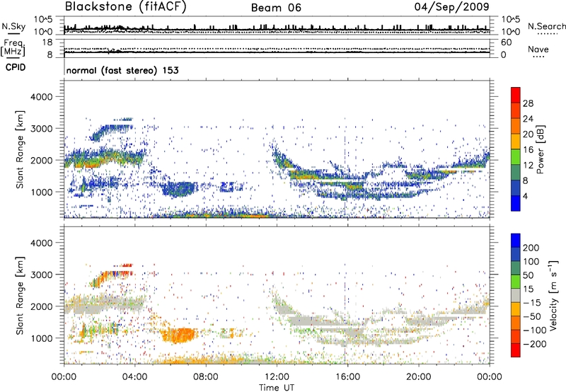Click the -200 label on Velocity color bar
Viewport: 566px width, 392px height.
tap(534, 344)
